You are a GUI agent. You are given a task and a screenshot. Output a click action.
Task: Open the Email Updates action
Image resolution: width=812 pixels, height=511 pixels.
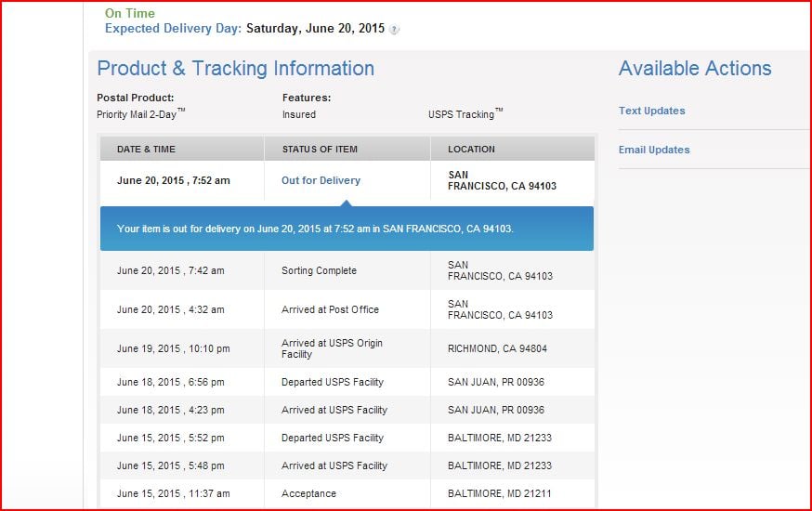tap(654, 150)
